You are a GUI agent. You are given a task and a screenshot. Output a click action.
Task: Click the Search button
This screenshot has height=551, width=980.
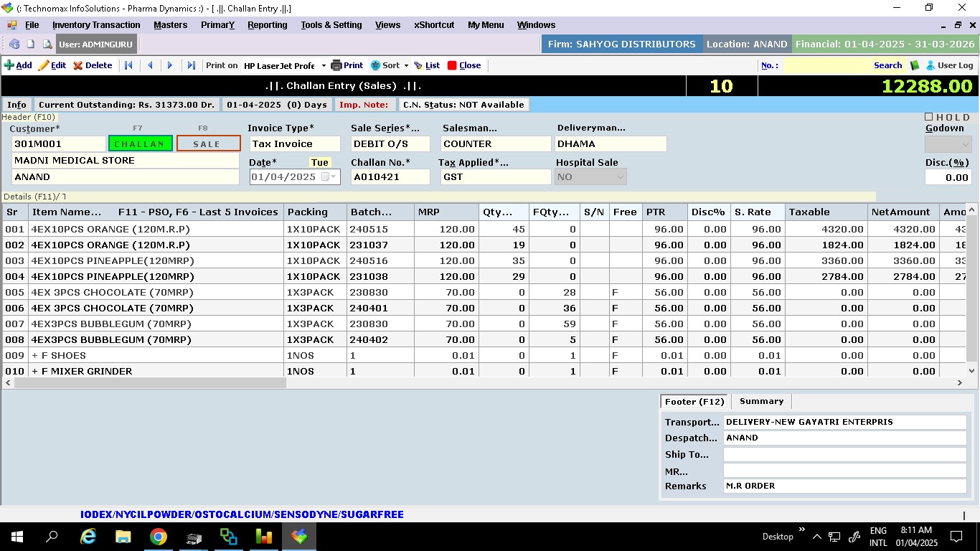click(x=887, y=65)
